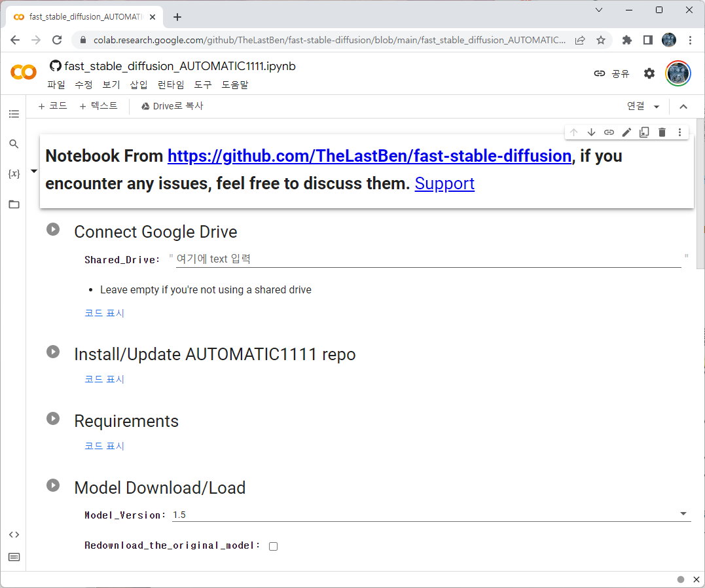The width and height of the screenshot is (705, 588).
Task: Open the command palette icon at bottom left
Action: click(x=14, y=557)
